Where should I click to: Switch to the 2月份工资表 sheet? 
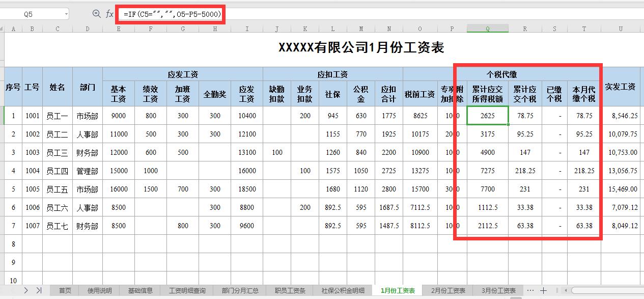(x=449, y=290)
